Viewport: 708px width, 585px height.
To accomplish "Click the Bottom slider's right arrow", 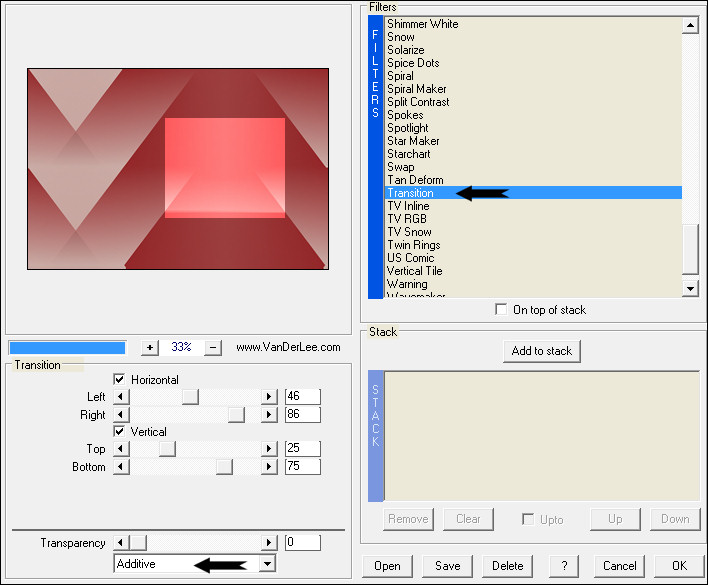I will 269,466.
